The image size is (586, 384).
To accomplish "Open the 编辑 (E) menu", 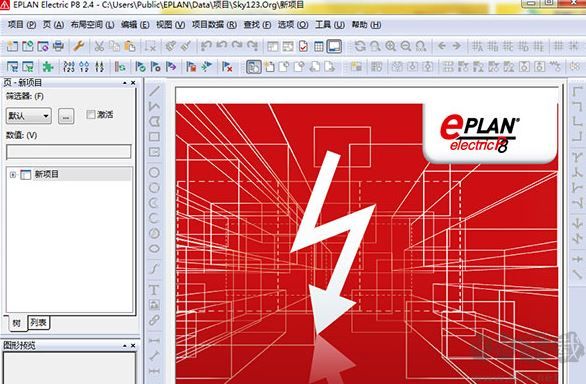I will click(x=135, y=25).
